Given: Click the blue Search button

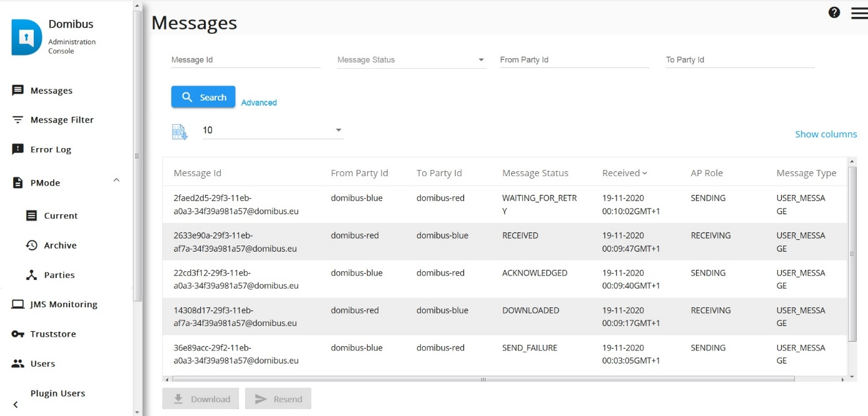Looking at the screenshot, I should coord(203,97).
